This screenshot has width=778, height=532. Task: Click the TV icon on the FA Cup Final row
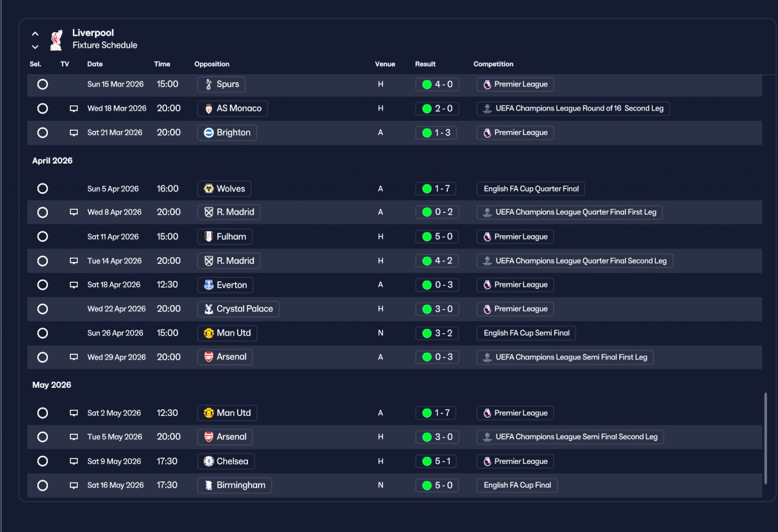74,486
